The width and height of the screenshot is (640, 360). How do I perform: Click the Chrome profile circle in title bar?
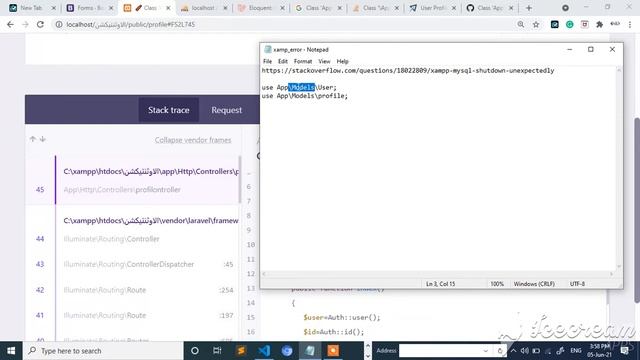[x=565, y=8]
